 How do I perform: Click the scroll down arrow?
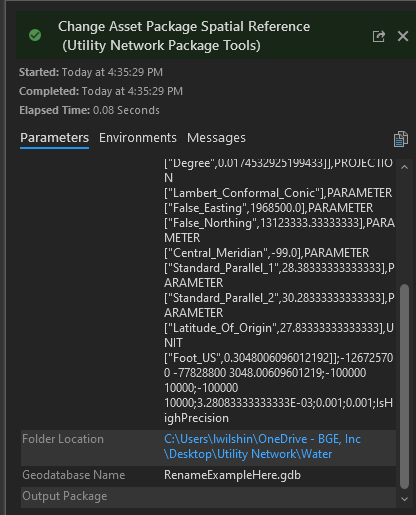coord(404,499)
